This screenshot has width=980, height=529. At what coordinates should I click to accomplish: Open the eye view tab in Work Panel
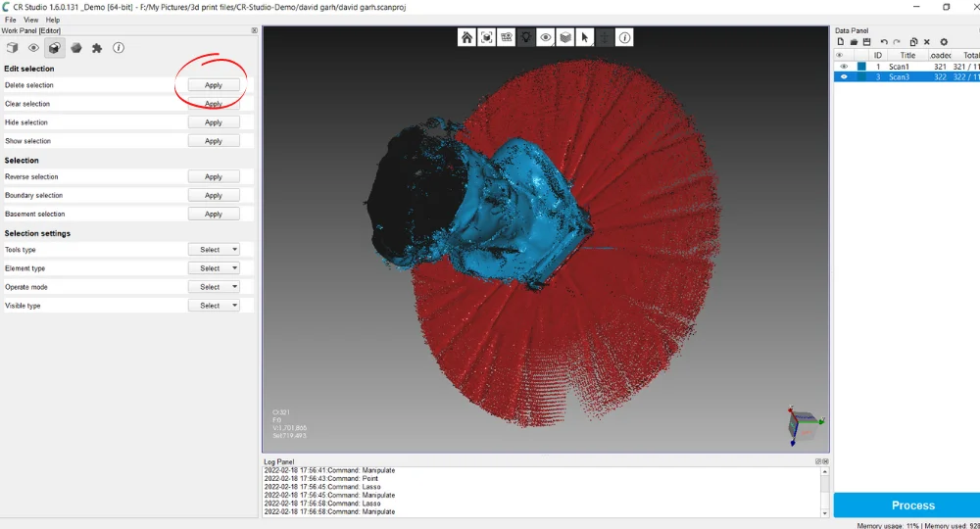33,47
